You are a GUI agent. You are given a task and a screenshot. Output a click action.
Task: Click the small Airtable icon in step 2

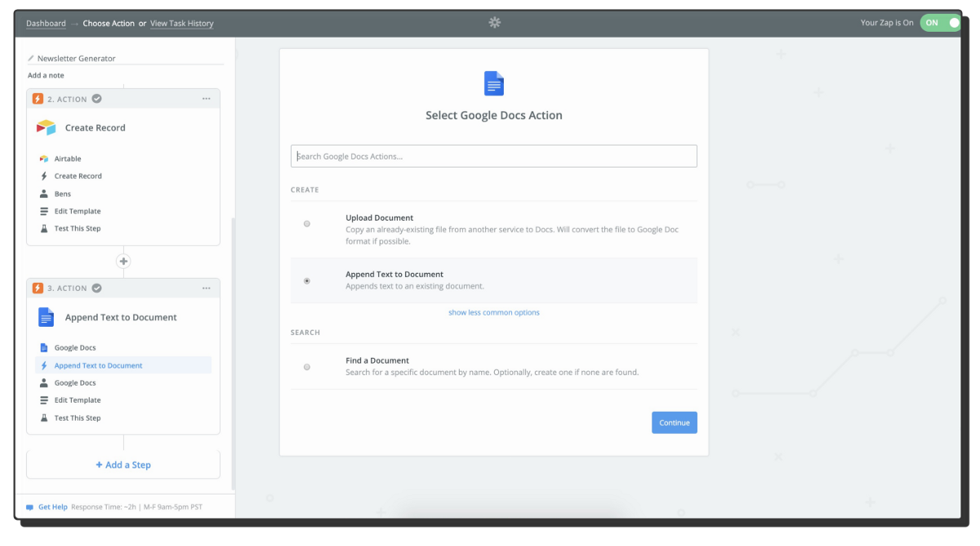click(44, 159)
